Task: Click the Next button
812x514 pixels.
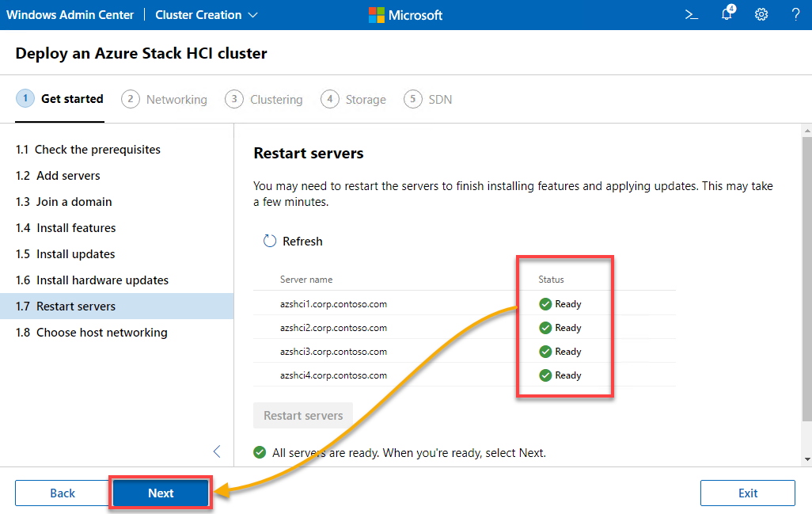Action: pos(161,493)
